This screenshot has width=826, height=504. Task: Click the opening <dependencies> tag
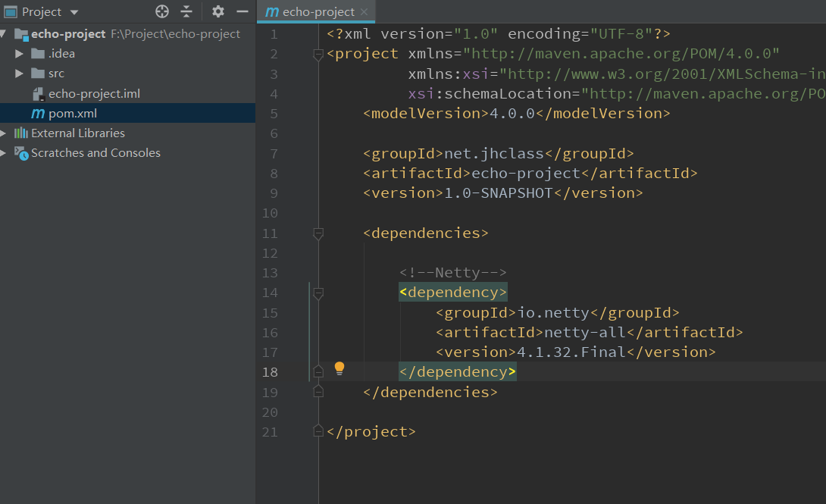(x=426, y=233)
